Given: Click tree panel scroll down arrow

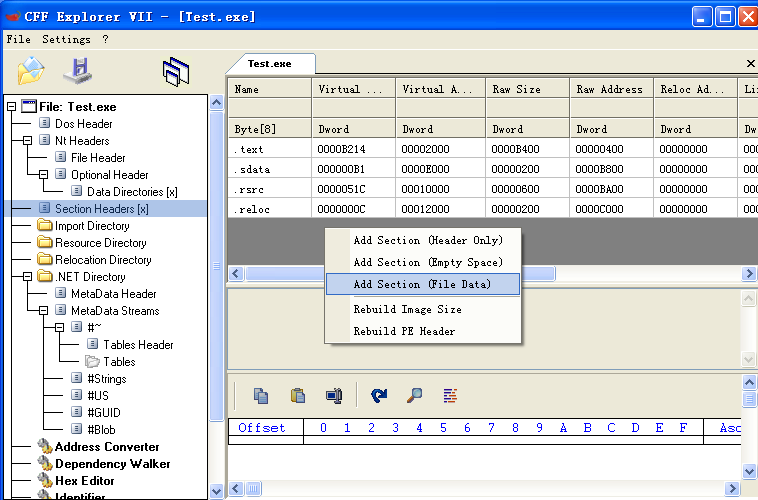Looking at the screenshot, I should (x=217, y=491).
